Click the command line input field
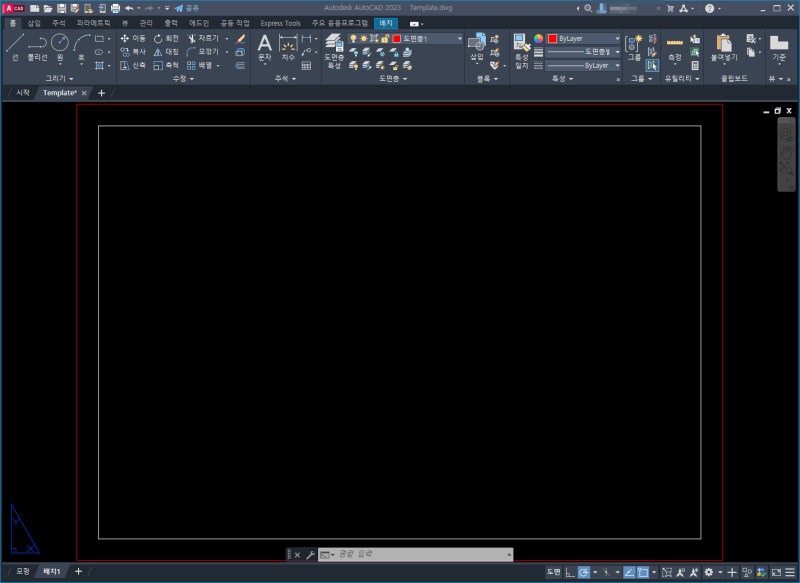800x583 pixels. click(420, 555)
